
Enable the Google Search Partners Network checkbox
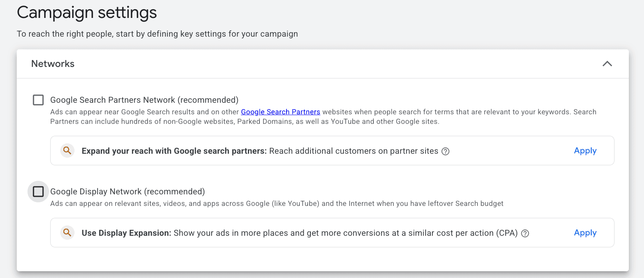tap(38, 100)
